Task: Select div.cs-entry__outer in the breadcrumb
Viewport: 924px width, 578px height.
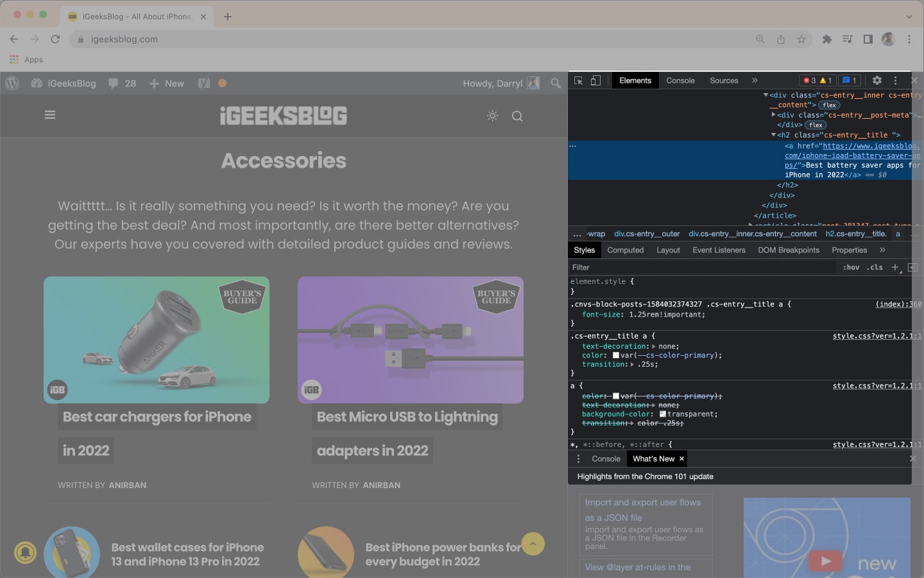Action: 647,234
